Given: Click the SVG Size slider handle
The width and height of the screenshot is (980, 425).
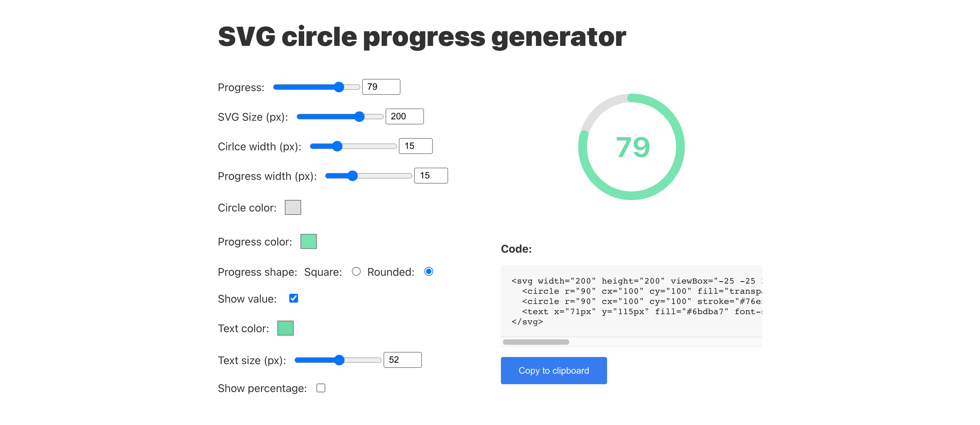Looking at the screenshot, I should point(360,117).
